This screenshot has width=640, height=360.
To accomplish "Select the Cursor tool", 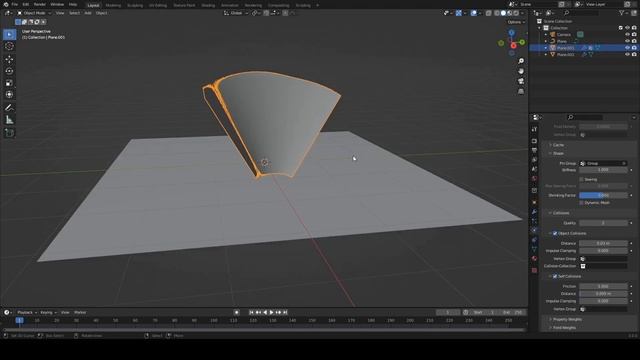I will 9,47.
